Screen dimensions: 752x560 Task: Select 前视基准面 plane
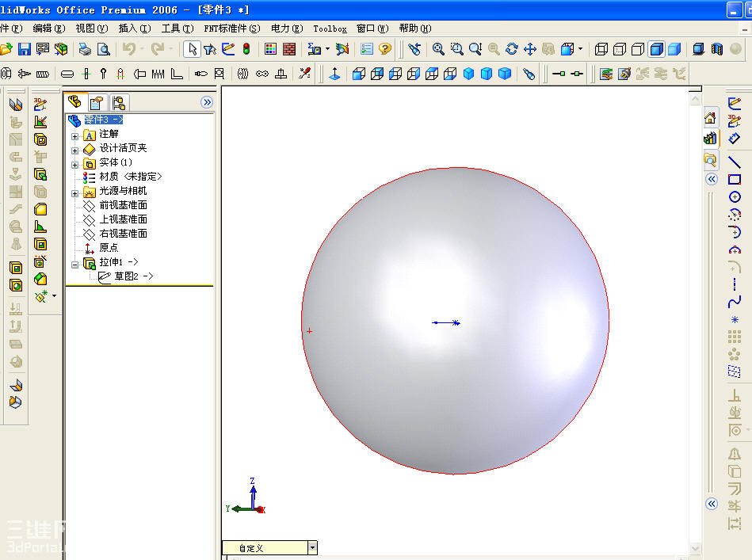[x=124, y=205]
